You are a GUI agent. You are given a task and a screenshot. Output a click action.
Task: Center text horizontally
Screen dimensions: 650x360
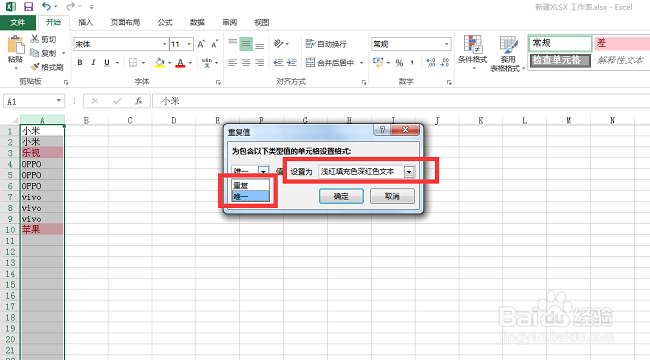point(246,63)
